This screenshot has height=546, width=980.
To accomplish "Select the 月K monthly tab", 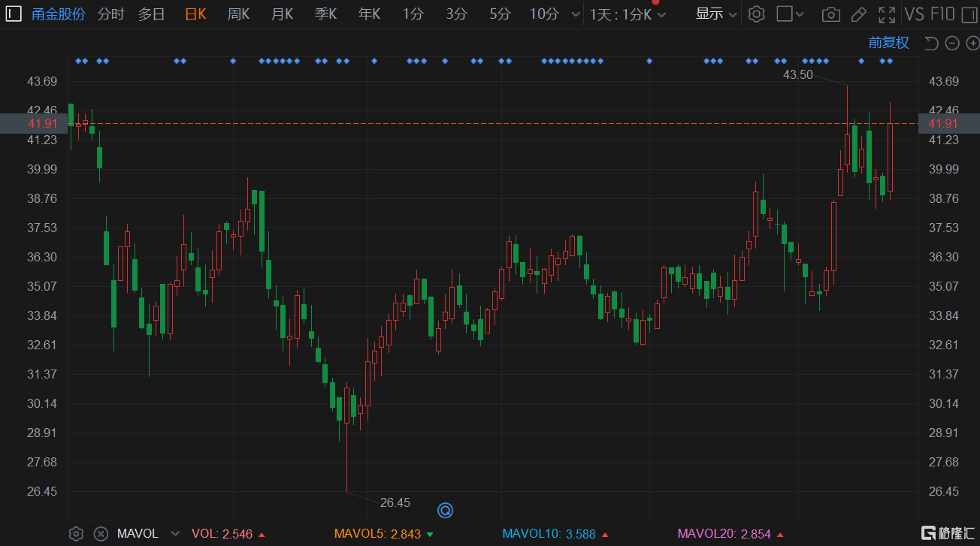I will click(x=282, y=14).
